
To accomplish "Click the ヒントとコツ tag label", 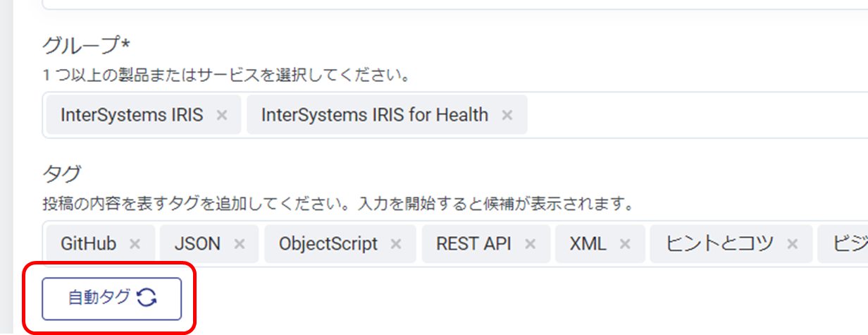I will coord(719,244).
